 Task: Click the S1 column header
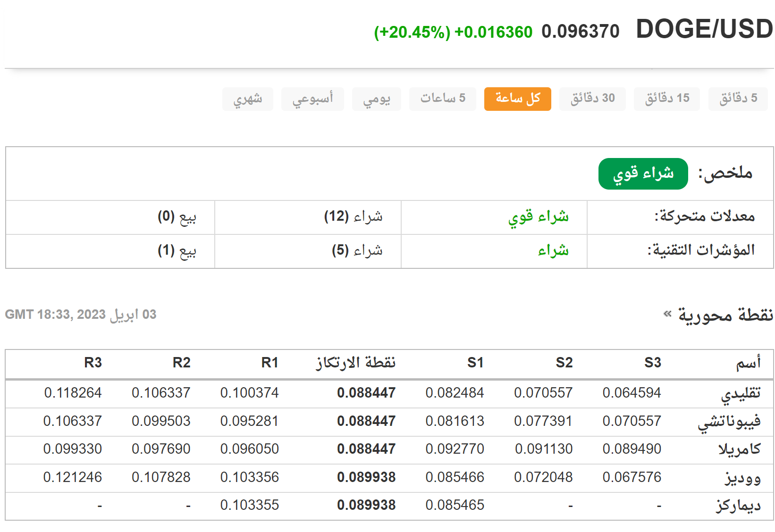coord(475,363)
